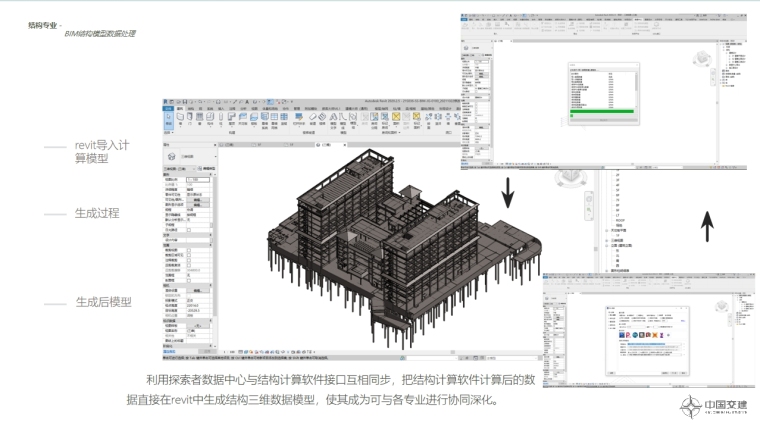Click the Apply button at Properties bottom
Screen dimensions: 760x429
point(205,353)
